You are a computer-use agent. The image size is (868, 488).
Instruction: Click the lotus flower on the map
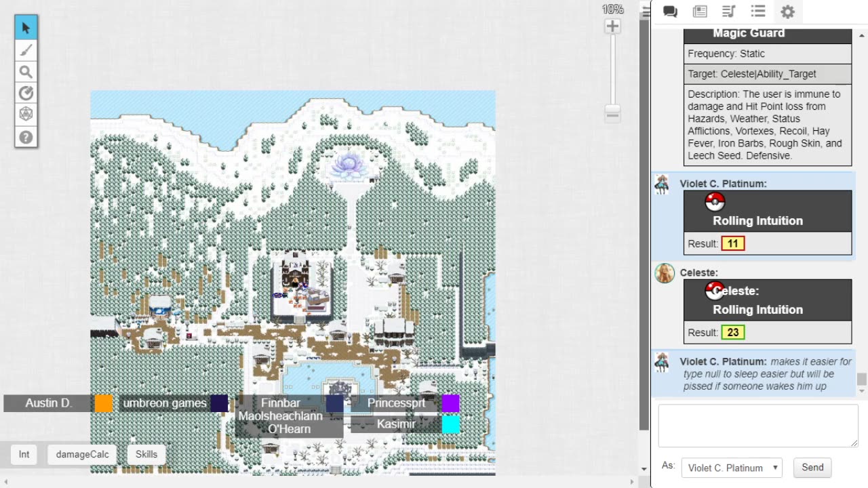click(348, 165)
